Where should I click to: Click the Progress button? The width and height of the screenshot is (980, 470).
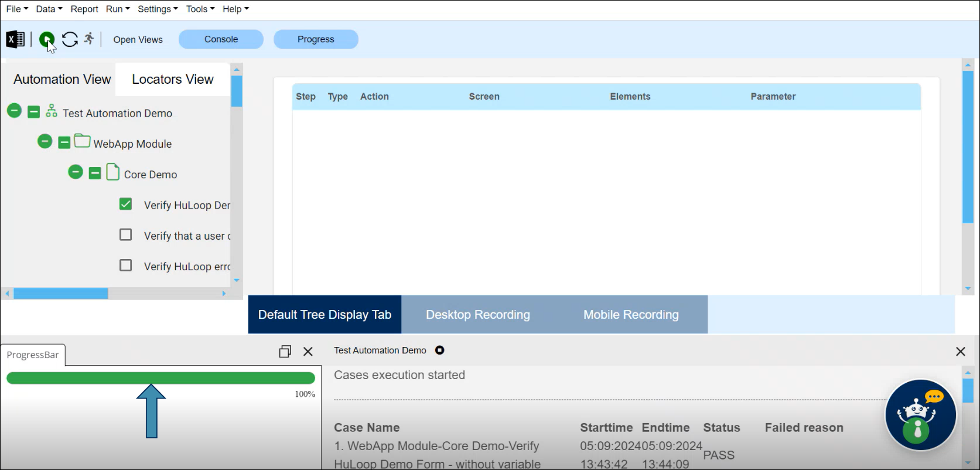316,39
